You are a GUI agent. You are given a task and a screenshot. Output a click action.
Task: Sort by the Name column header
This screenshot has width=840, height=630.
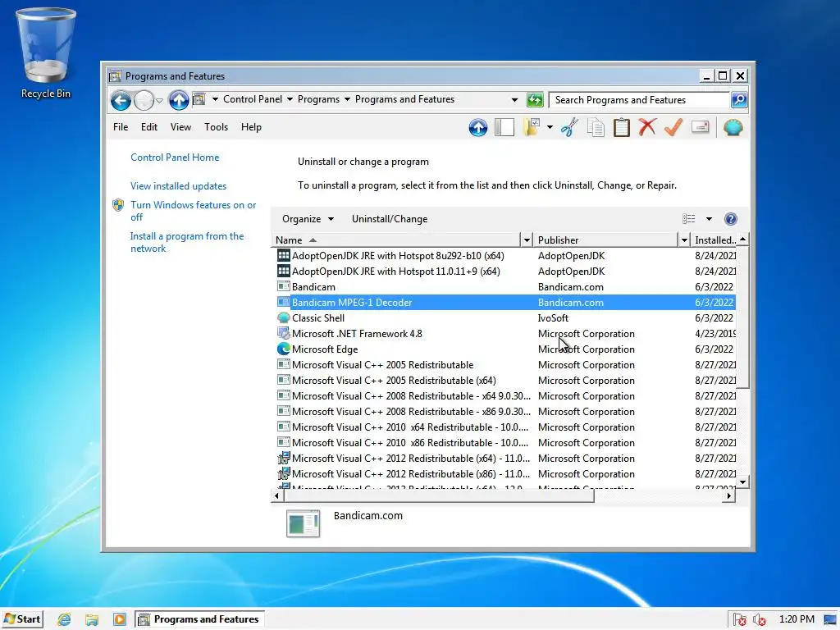coord(396,240)
